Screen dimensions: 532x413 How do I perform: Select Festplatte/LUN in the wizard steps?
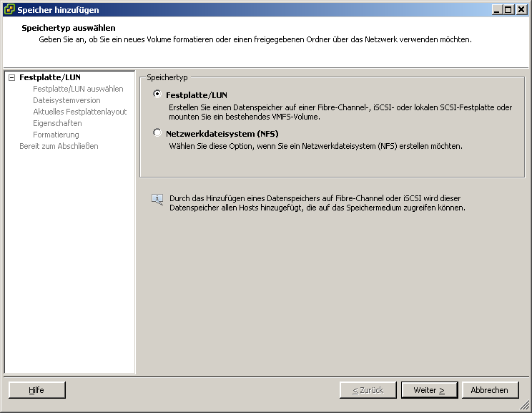coord(49,77)
